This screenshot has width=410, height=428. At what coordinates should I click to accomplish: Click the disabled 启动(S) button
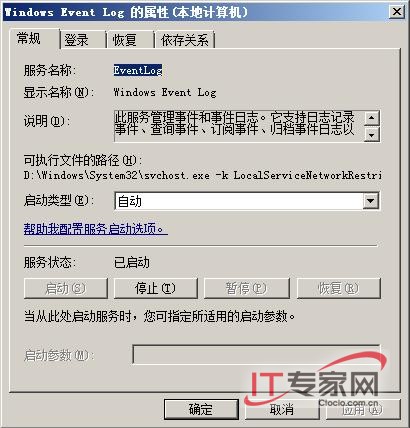pyautogui.click(x=66, y=288)
